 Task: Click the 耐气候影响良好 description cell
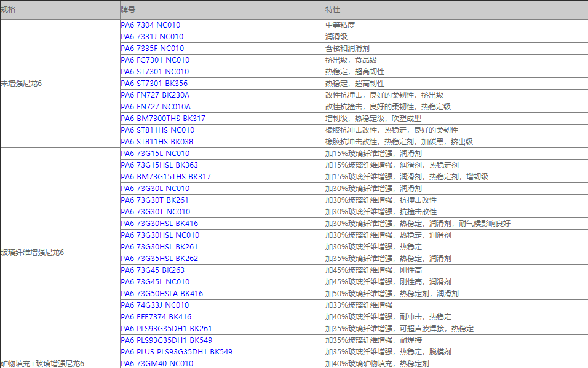click(456, 224)
